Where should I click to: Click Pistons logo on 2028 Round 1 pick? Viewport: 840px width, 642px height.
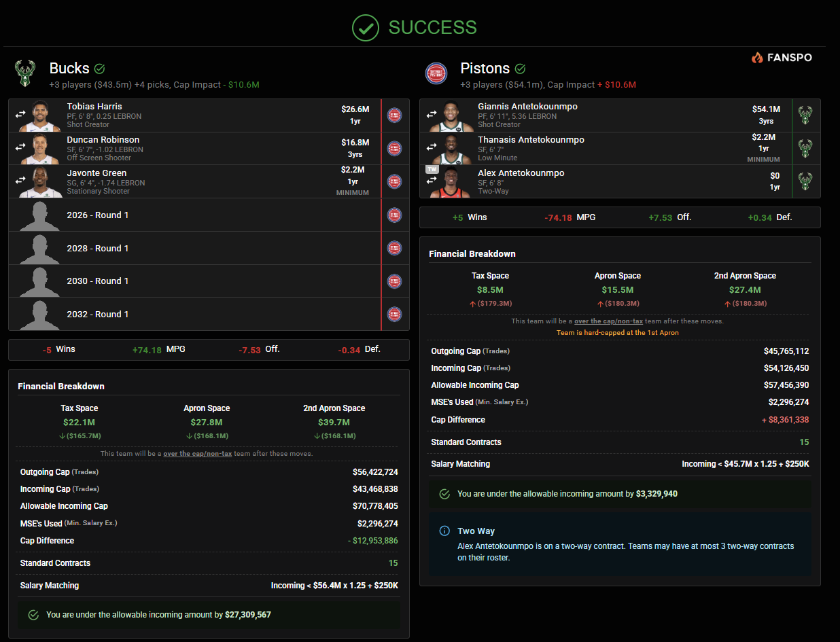pyautogui.click(x=394, y=248)
